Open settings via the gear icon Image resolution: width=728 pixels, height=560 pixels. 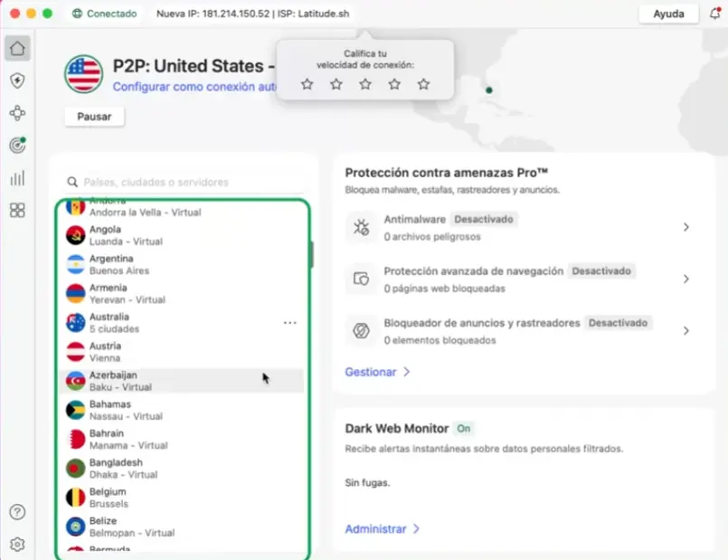16,544
